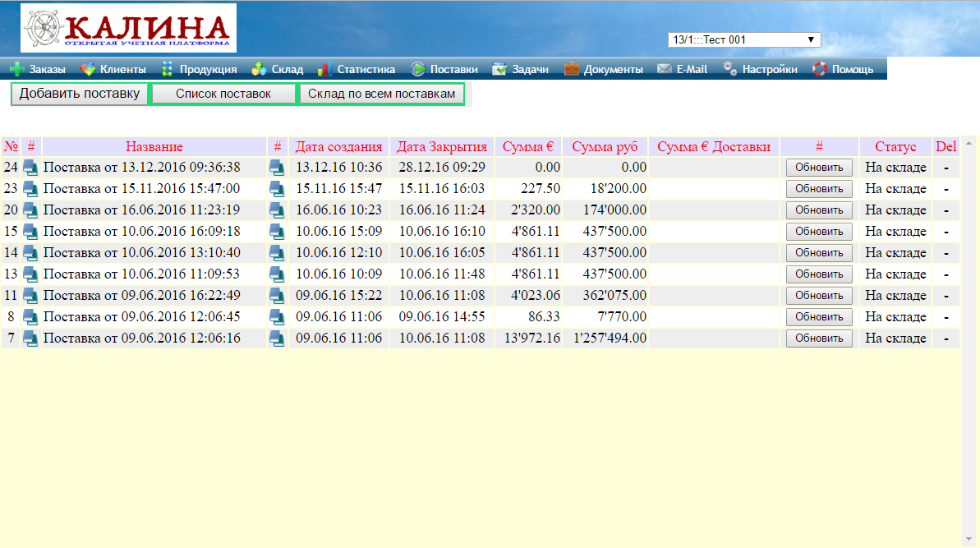
Task: Open the Помощь menu
Action: pos(843,69)
